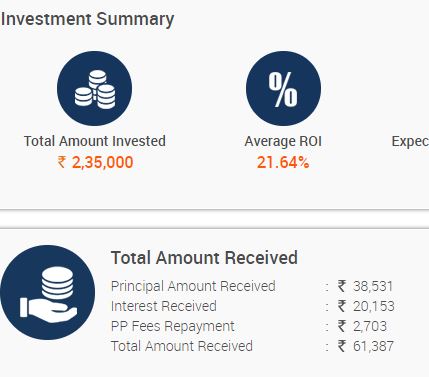Click the percent sign ROI icon
Screen dimensions: 429x377
[x=283, y=88]
